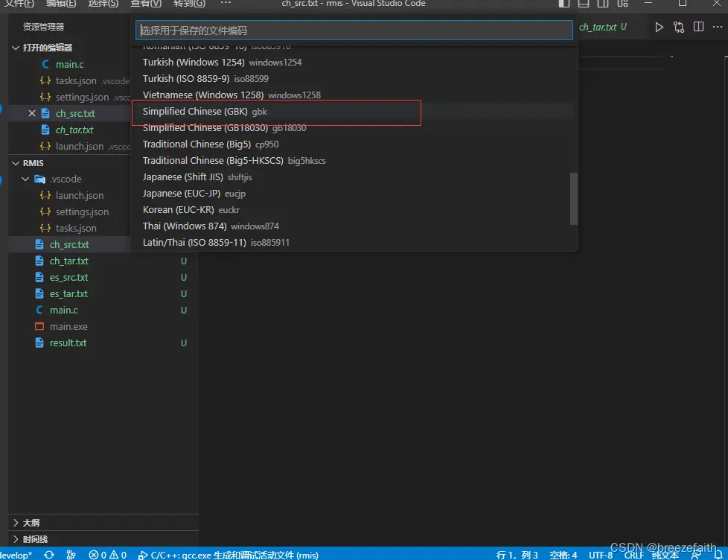The height and width of the screenshot is (560, 728).
Task: Choose Turkish (ISO 8859-9) encoding
Action: (354, 78)
